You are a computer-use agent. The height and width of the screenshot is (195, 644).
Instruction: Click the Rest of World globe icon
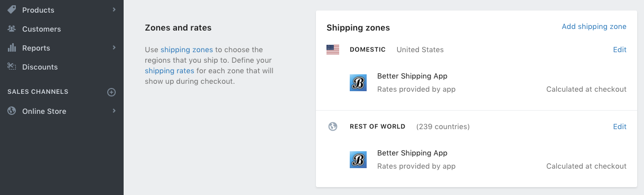333,126
